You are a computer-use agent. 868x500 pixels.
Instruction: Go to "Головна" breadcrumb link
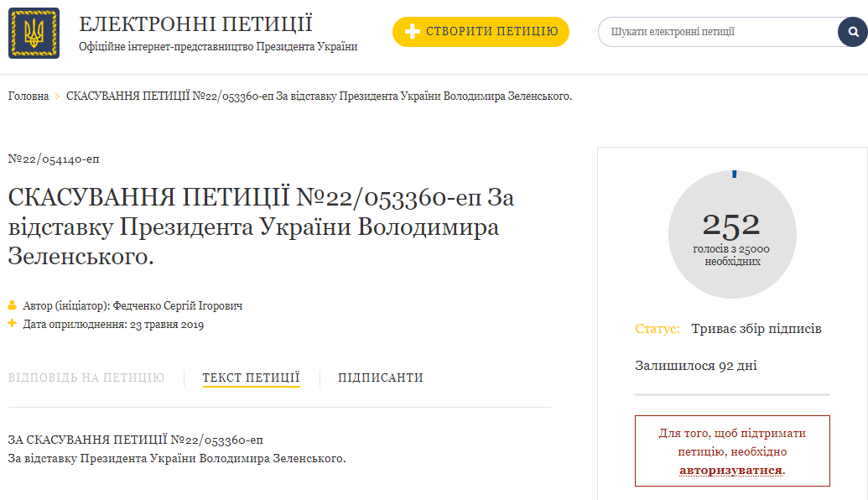(x=29, y=96)
